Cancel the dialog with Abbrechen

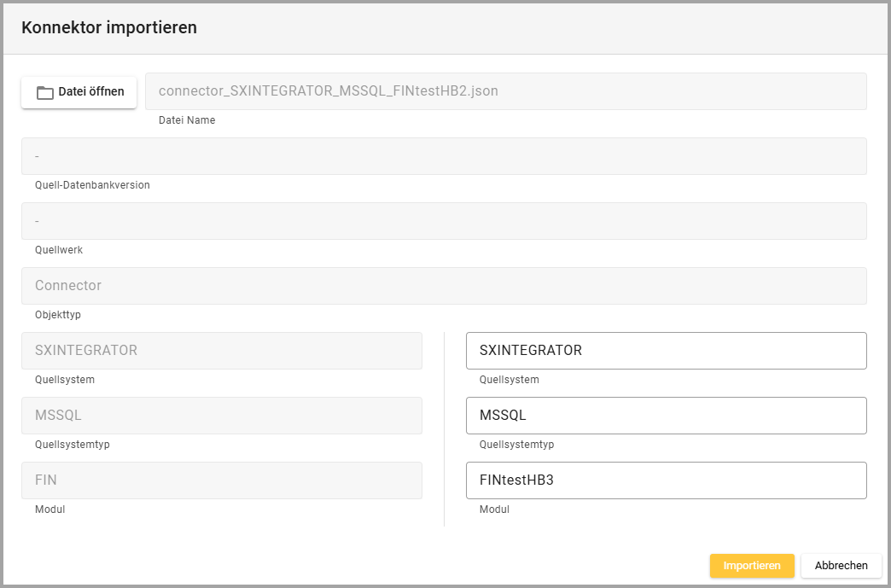point(841,566)
